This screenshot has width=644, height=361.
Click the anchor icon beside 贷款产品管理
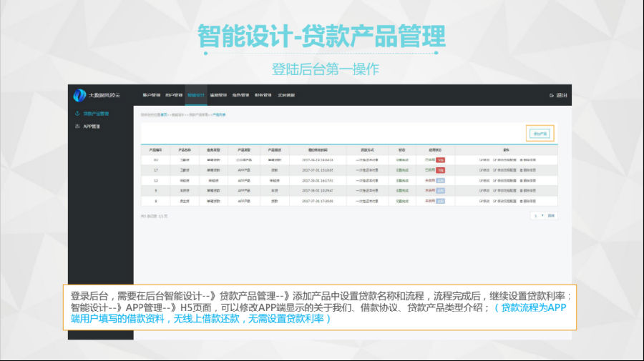pos(77,114)
